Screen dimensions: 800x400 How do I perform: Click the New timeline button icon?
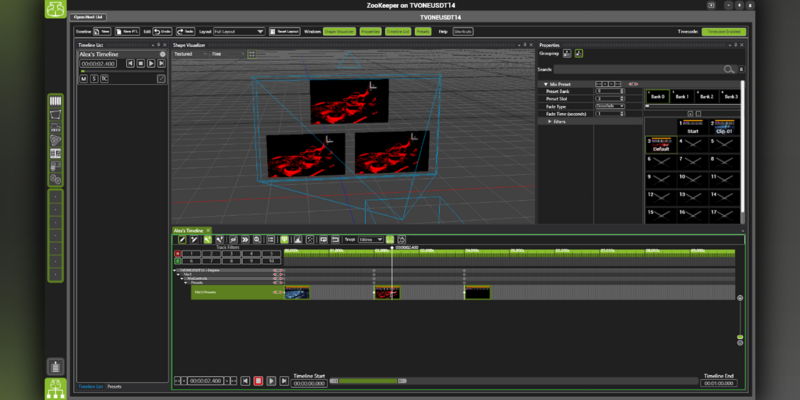[x=102, y=32]
